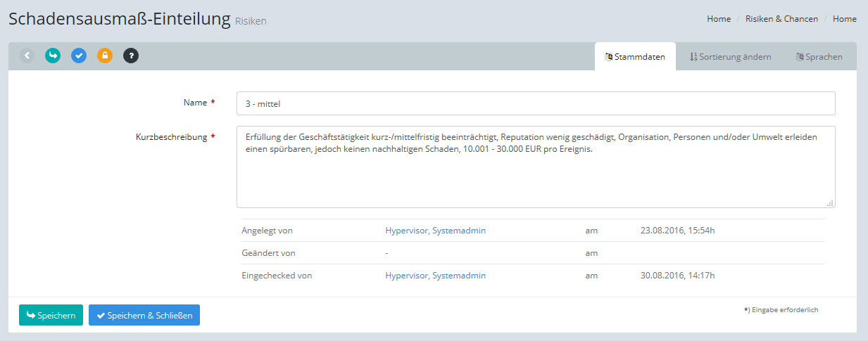Open the Risiken & Chancen breadcrumb

(x=781, y=19)
